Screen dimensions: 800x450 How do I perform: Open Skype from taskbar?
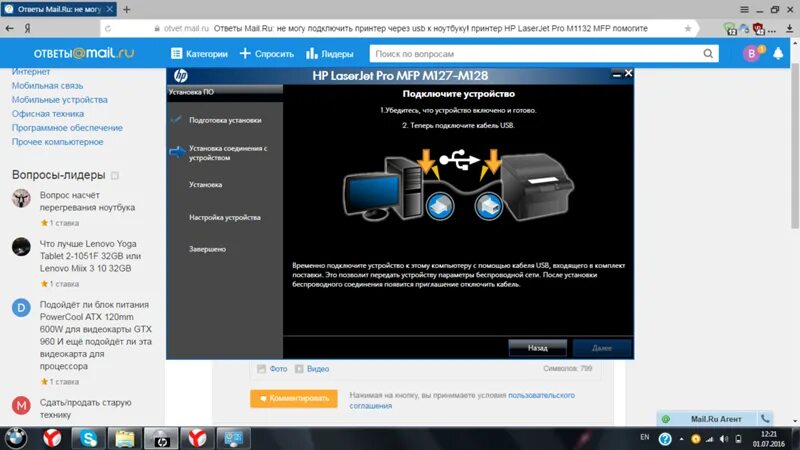pyautogui.click(x=88, y=438)
